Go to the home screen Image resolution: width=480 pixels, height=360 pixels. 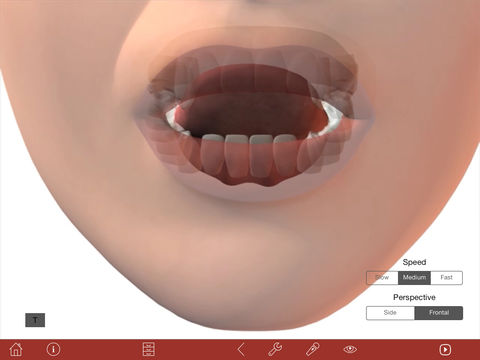[16, 349]
